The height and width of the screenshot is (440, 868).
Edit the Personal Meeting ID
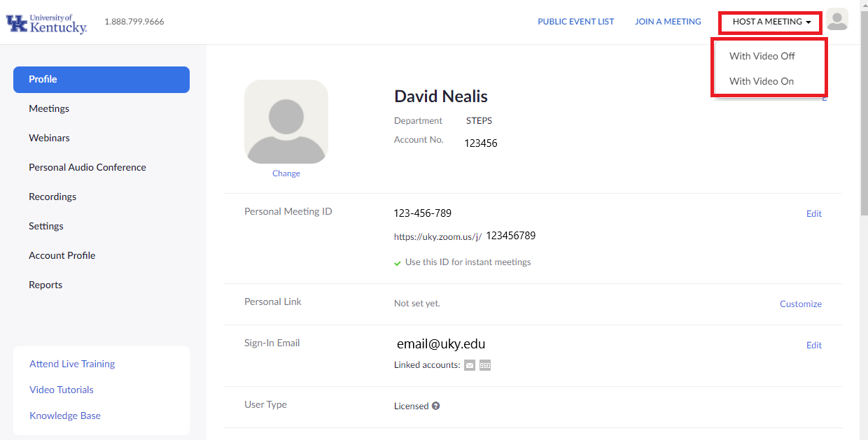point(814,213)
